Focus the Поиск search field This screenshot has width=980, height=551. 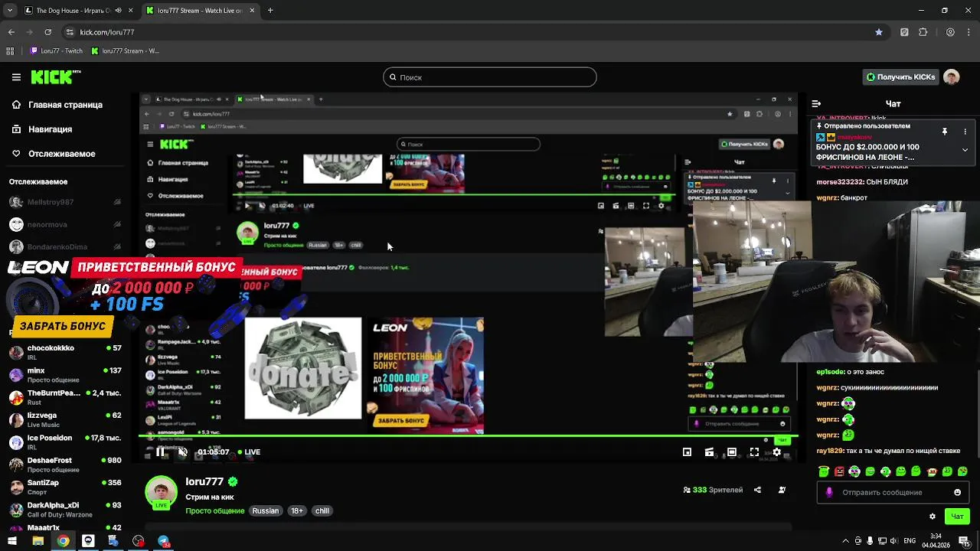coord(490,77)
